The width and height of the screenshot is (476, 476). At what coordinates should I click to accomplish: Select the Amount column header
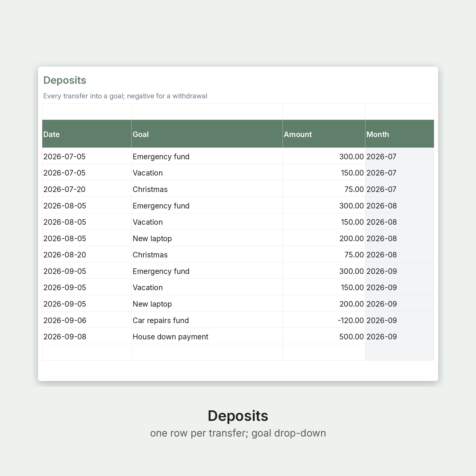324,134
